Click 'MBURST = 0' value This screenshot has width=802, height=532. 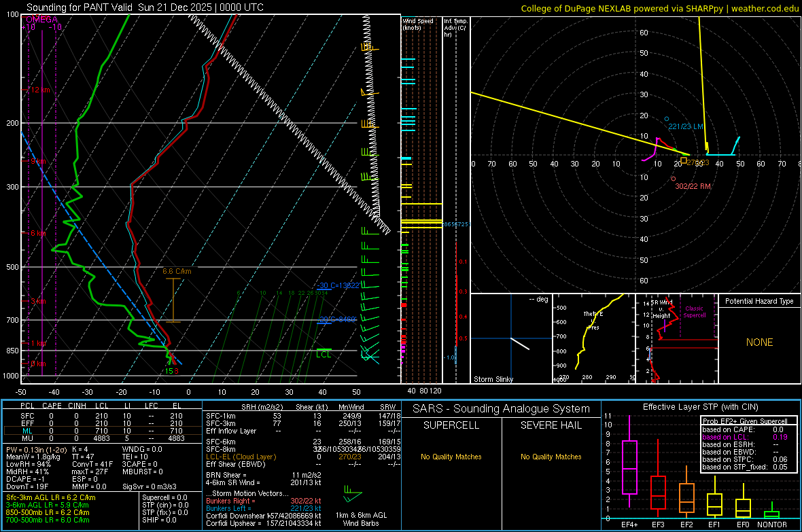click(143, 472)
